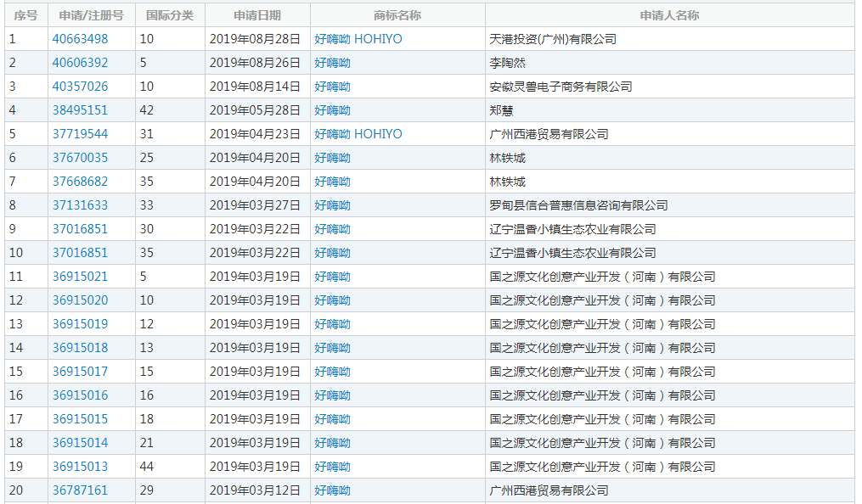Select applicant 天港投资(广州)有限公司 in row 1
This screenshot has height=504, width=862.
551,38
